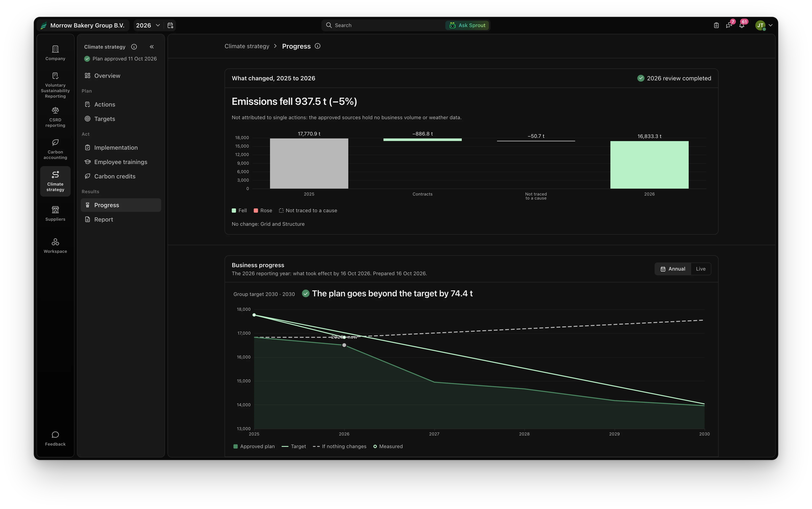Open the Overview page
Screen dimensions: 812x509
121,76
